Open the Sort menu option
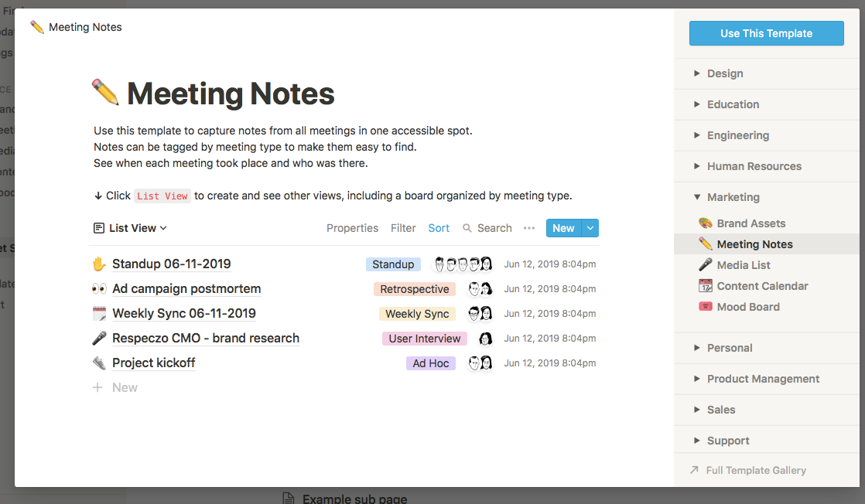 439,228
